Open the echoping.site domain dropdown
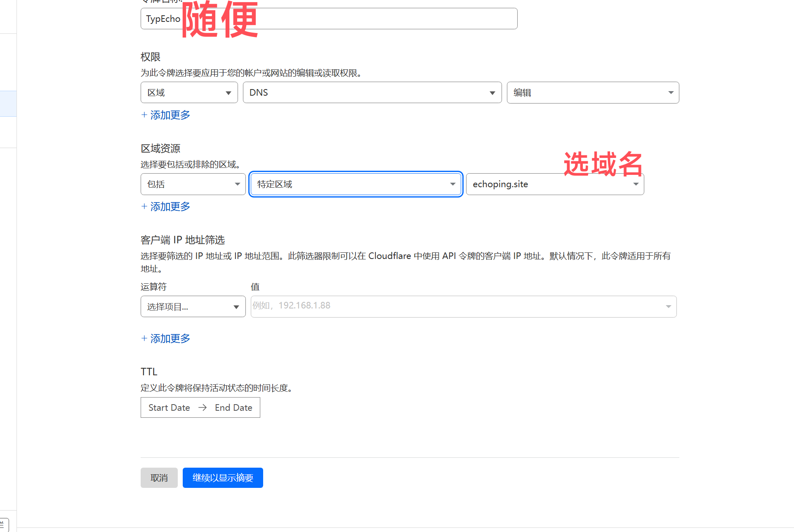The width and height of the screenshot is (794, 532). (554, 184)
